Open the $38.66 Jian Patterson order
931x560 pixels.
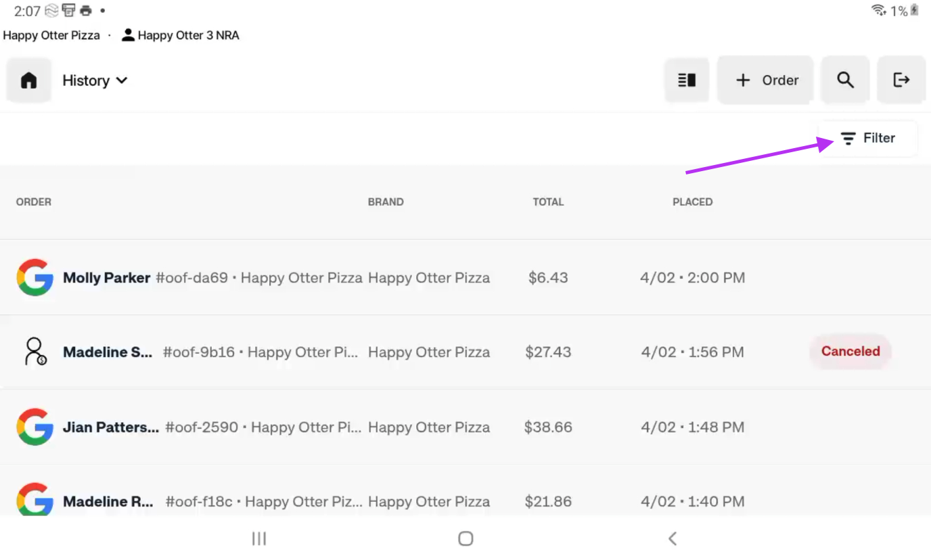point(548,427)
